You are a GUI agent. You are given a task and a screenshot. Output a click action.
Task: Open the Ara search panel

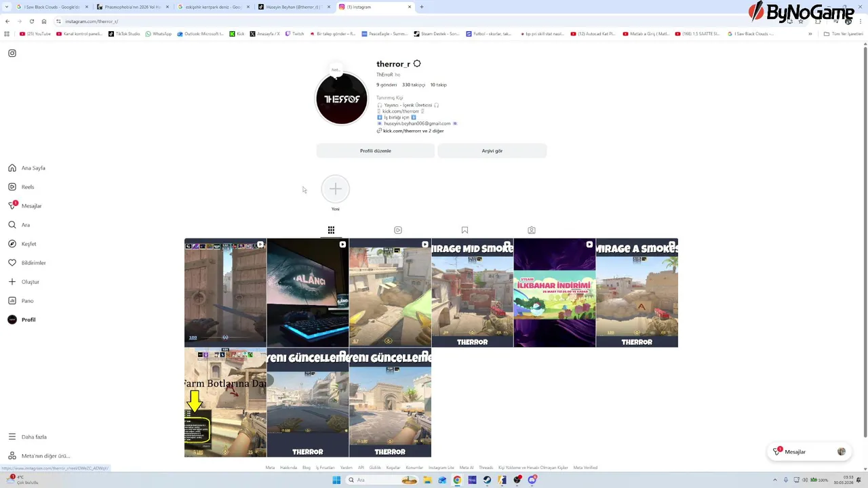coord(19,225)
